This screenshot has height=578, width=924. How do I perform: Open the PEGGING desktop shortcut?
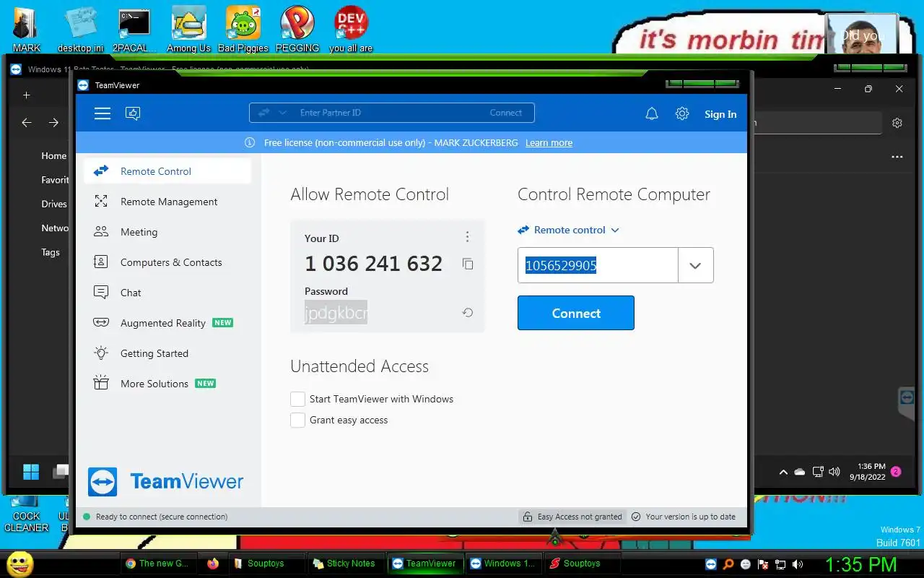[297, 30]
